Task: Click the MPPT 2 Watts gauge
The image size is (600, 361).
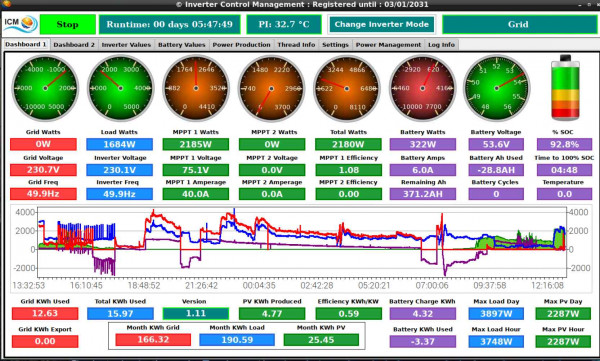Action: tap(271, 88)
